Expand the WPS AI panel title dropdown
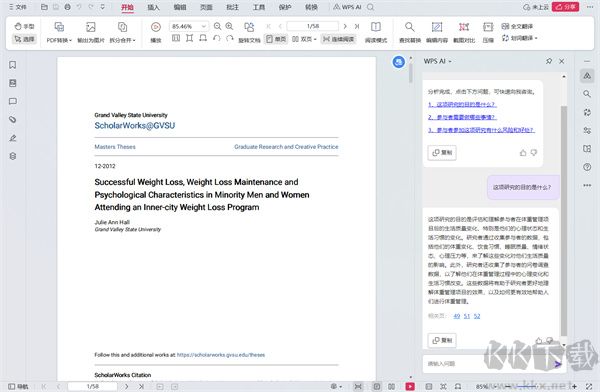 (437, 61)
